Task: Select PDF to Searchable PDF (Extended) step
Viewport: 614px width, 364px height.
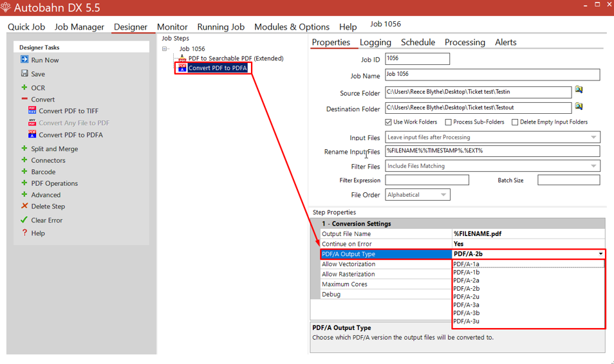Action: click(236, 59)
